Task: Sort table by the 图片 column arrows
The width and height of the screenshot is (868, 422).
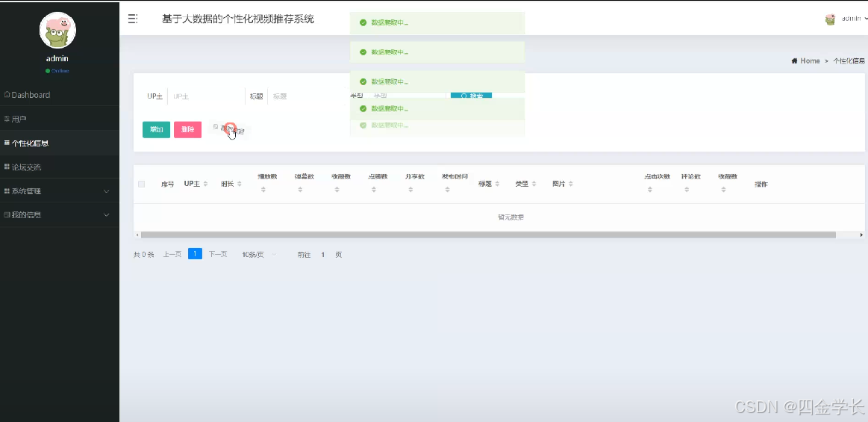Action: (571, 184)
